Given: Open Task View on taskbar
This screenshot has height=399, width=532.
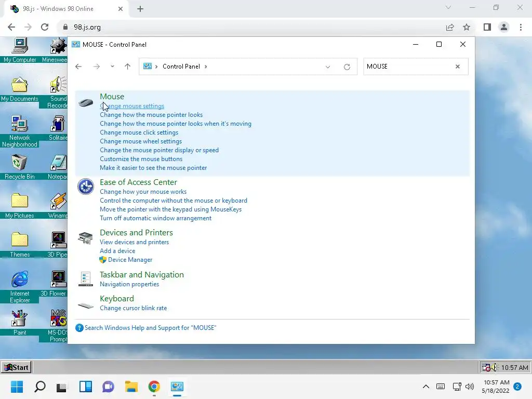Looking at the screenshot, I should point(61,387).
